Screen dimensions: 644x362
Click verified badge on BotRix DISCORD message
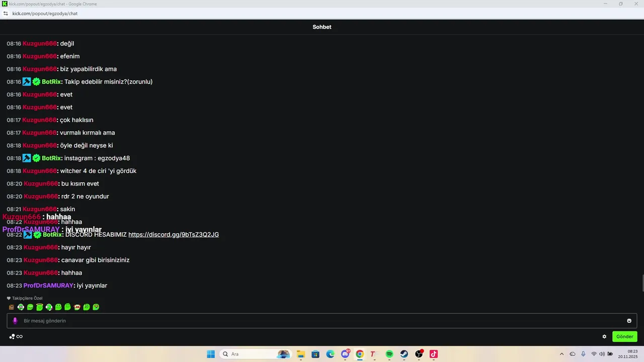click(x=37, y=235)
